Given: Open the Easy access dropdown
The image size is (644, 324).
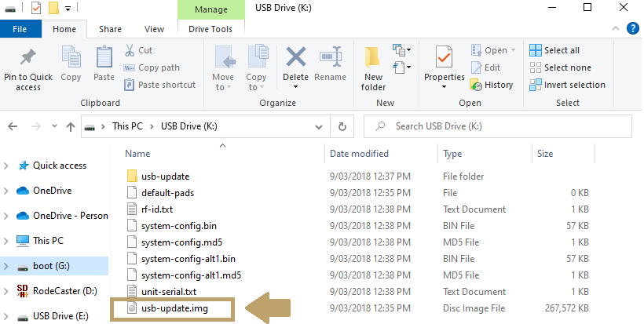Looking at the screenshot, I should click(x=401, y=67).
